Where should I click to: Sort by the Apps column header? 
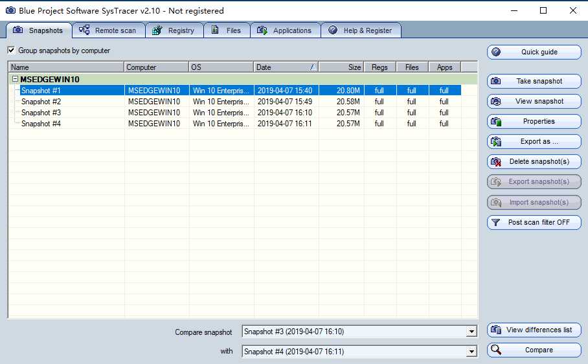coord(444,67)
